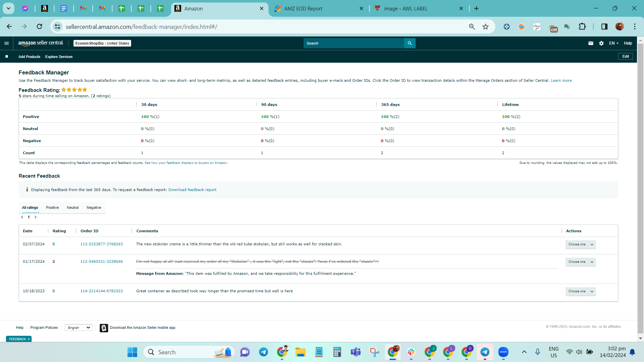
Task: Click the search magnifier button in Seller Central
Action: (410, 43)
